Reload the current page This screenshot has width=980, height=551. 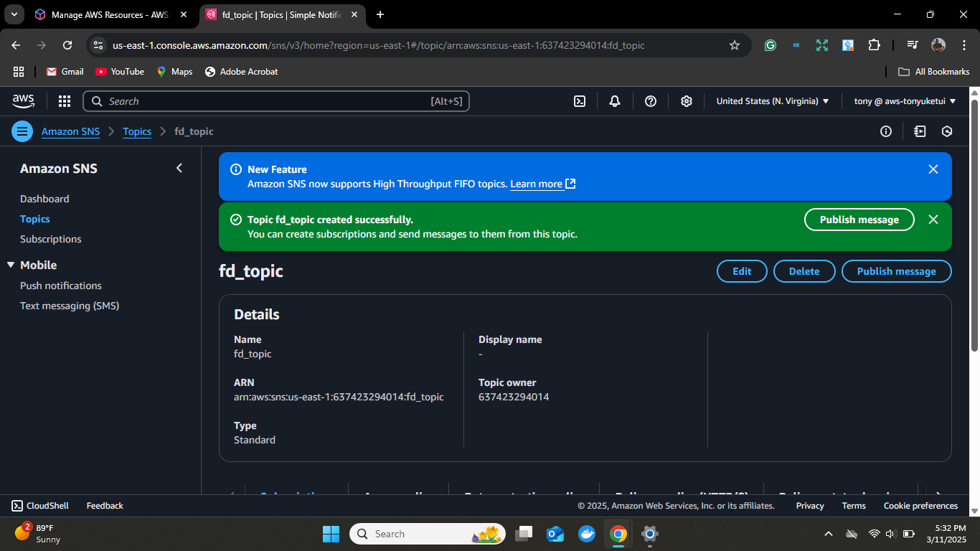coord(67,45)
